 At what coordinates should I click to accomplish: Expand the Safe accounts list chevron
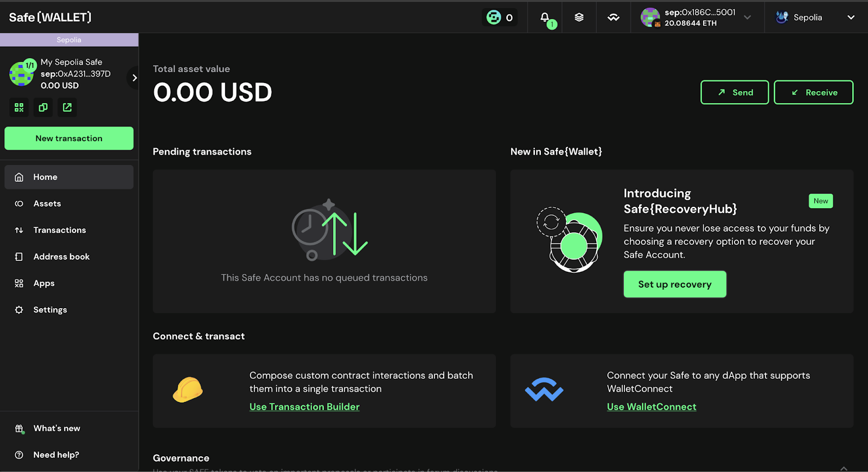pos(134,78)
